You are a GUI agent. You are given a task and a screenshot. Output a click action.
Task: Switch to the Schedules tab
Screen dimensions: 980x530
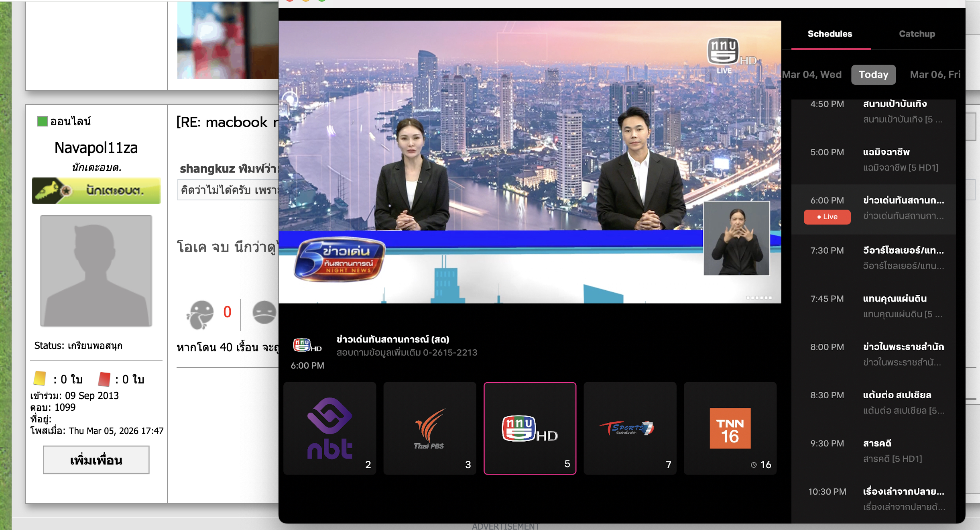coord(830,34)
